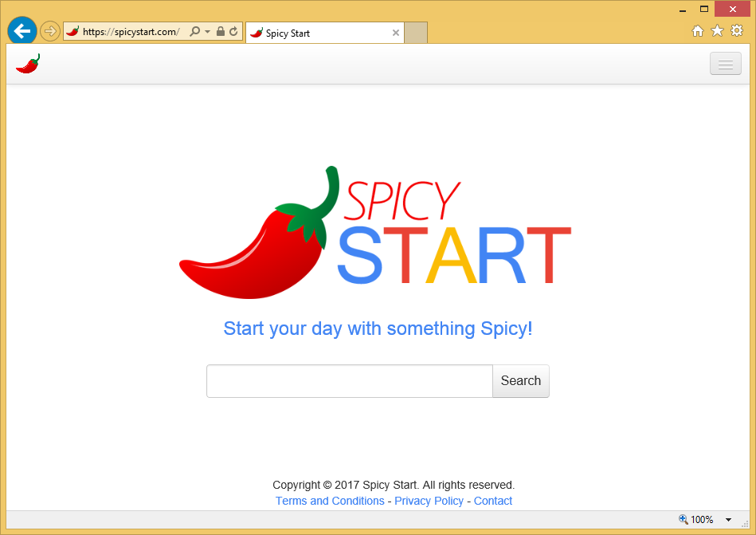Go to the browser Home page icon

tap(698, 31)
